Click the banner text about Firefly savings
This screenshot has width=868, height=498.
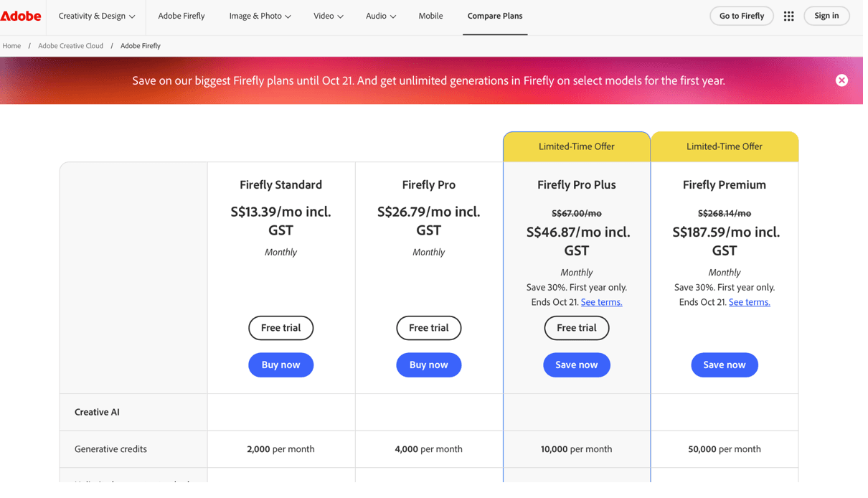[428, 80]
